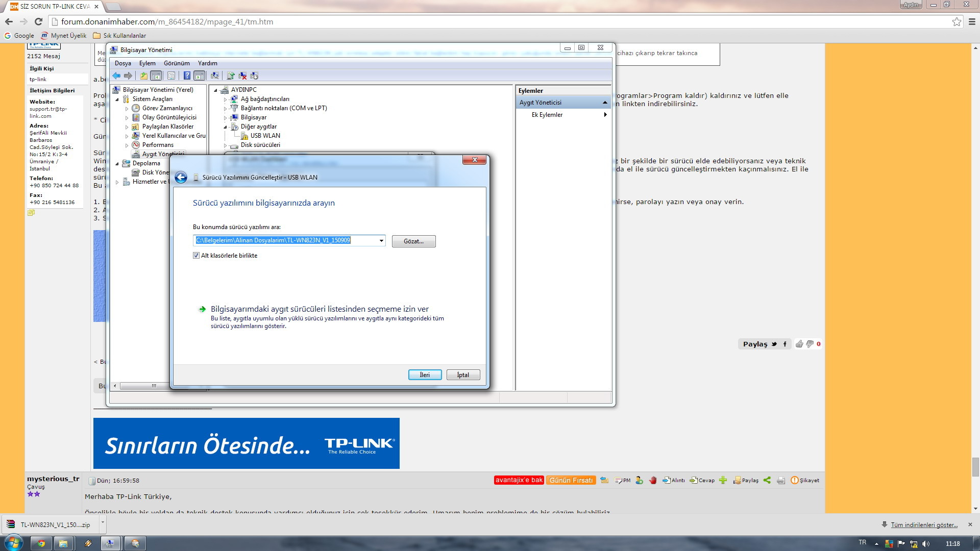Expand 'Ağ bağdaştırıcıları' node
980x551 pixels.
click(x=225, y=99)
